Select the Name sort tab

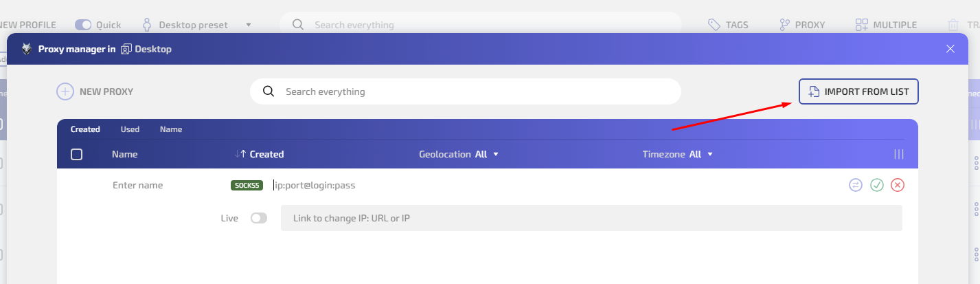tap(171, 129)
